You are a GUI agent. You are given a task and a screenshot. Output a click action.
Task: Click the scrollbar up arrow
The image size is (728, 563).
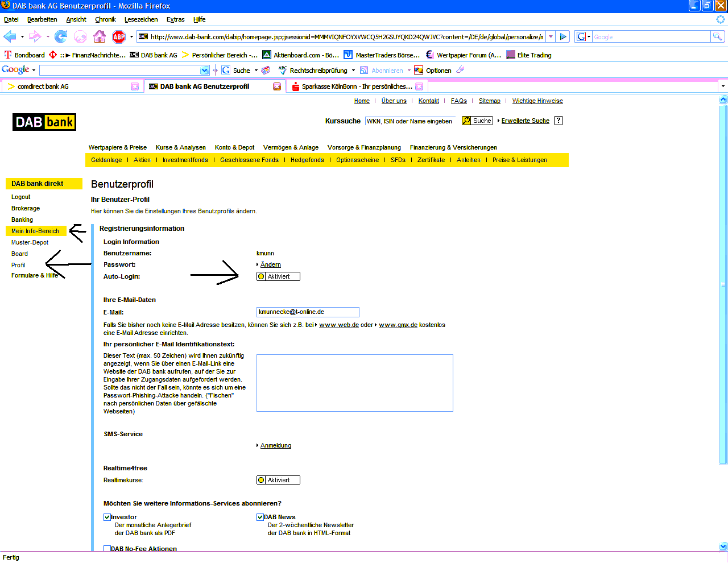point(723,100)
